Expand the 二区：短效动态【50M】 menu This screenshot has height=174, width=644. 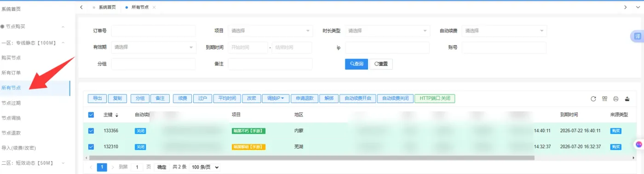pos(63,163)
